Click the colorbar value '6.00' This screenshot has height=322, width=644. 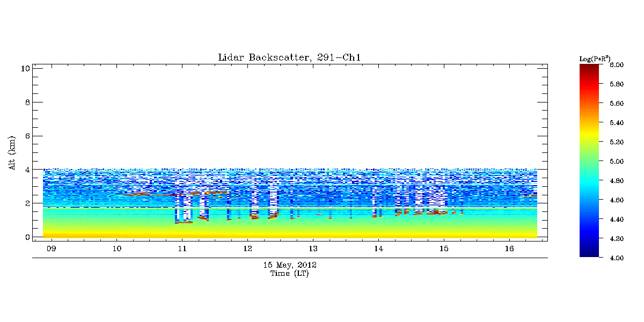click(617, 65)
